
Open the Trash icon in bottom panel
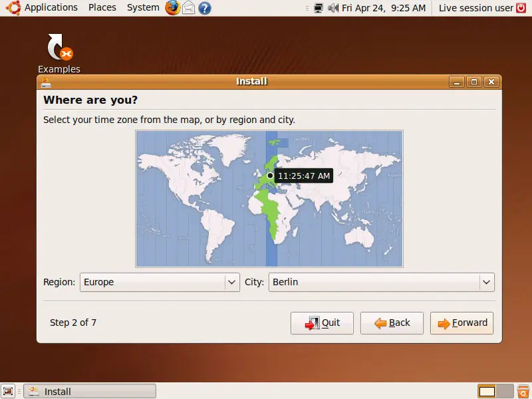pyautogui.click(x=523, y=391)
